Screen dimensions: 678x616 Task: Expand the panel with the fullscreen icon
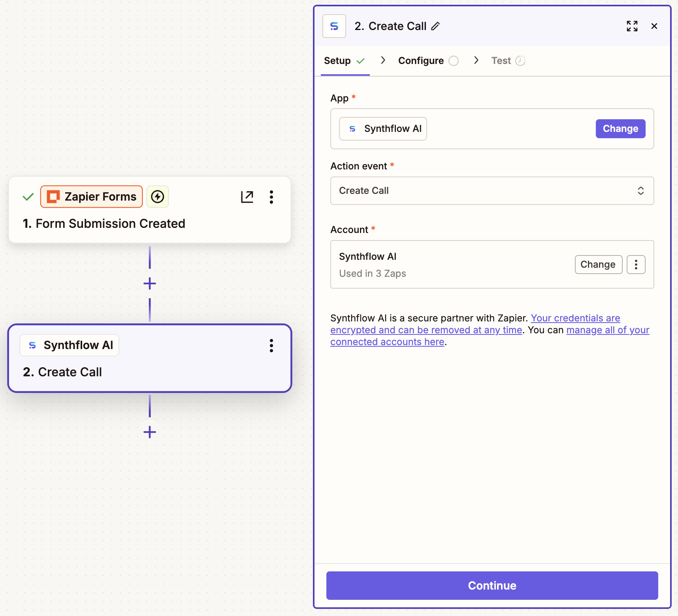coord(632,26)
